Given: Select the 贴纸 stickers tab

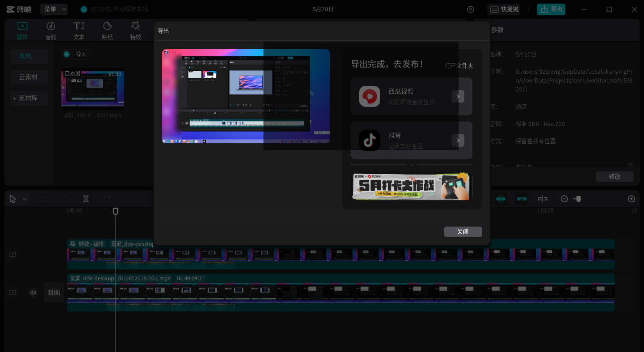Looking at the screenshot, I should pos(107,31).
